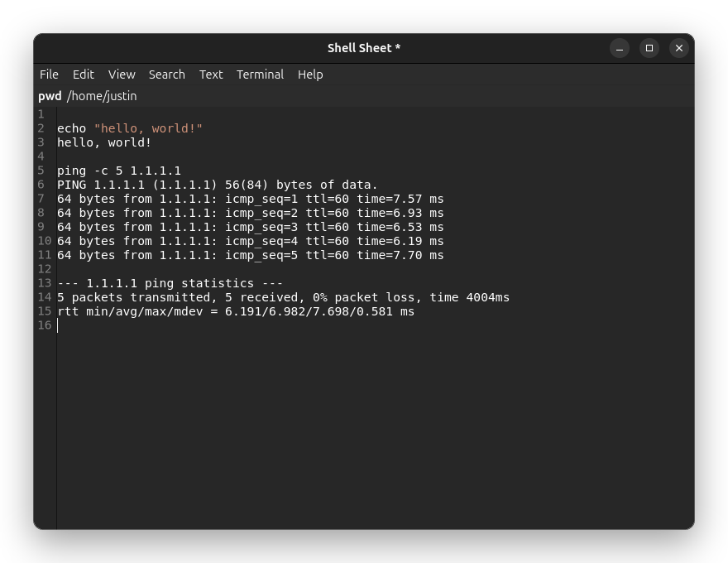This screenshot has height=563, width=728.
Task: Click line number 1 in gutter
Action: (x=41, y=114)
